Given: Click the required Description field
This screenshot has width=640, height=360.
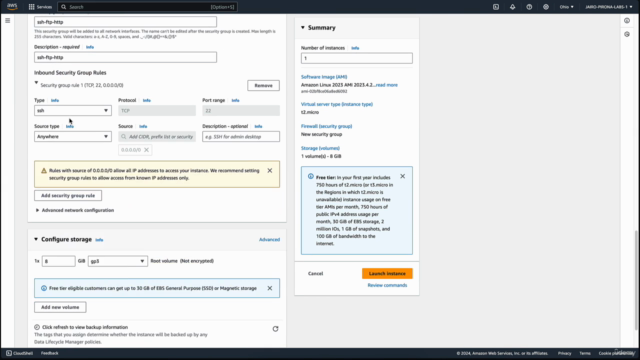Looking at the screenshot, I should pos(125,57).
